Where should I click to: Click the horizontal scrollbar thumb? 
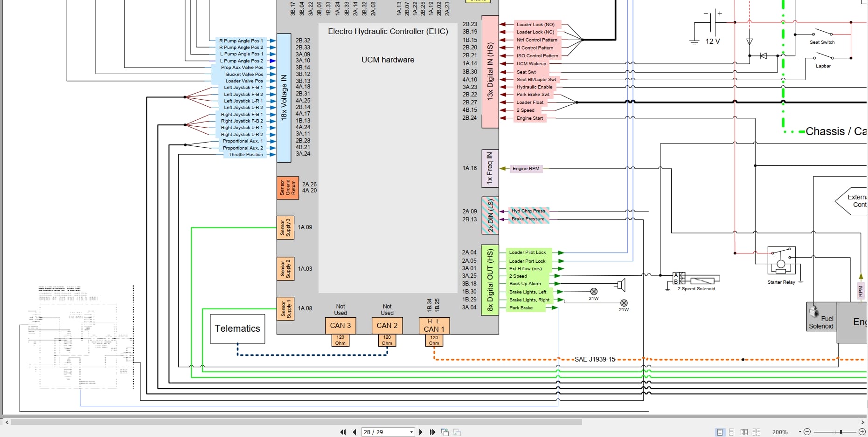click(x=296, y=422)
